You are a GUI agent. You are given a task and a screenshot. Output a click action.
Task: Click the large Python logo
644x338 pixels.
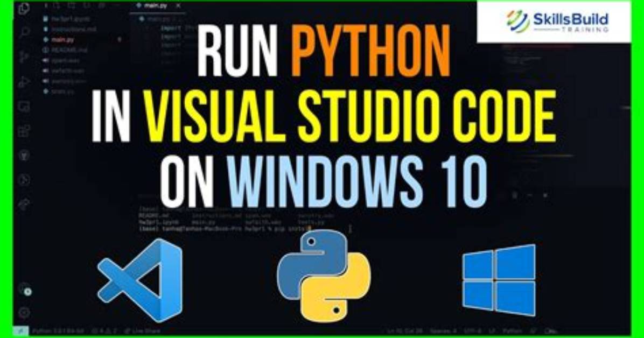tap(324, 276)
